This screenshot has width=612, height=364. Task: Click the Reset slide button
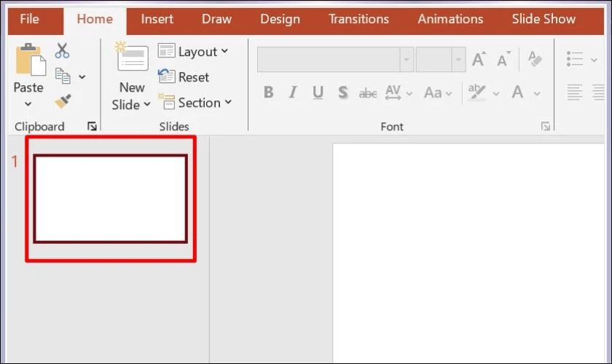[184, 77]
